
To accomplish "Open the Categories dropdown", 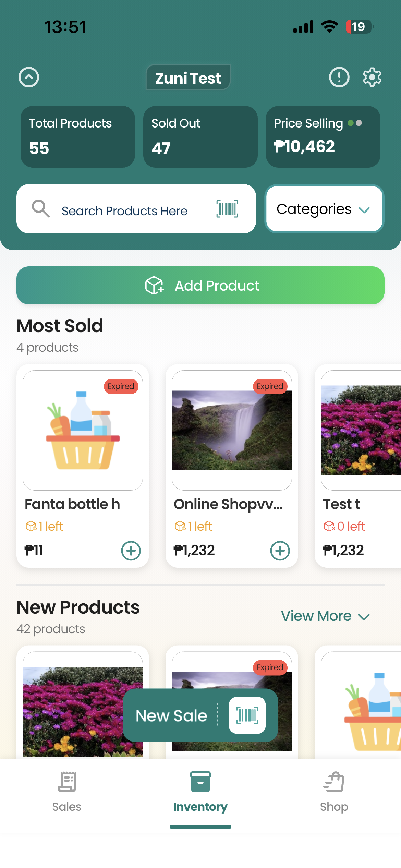I will tap(324, 209).
